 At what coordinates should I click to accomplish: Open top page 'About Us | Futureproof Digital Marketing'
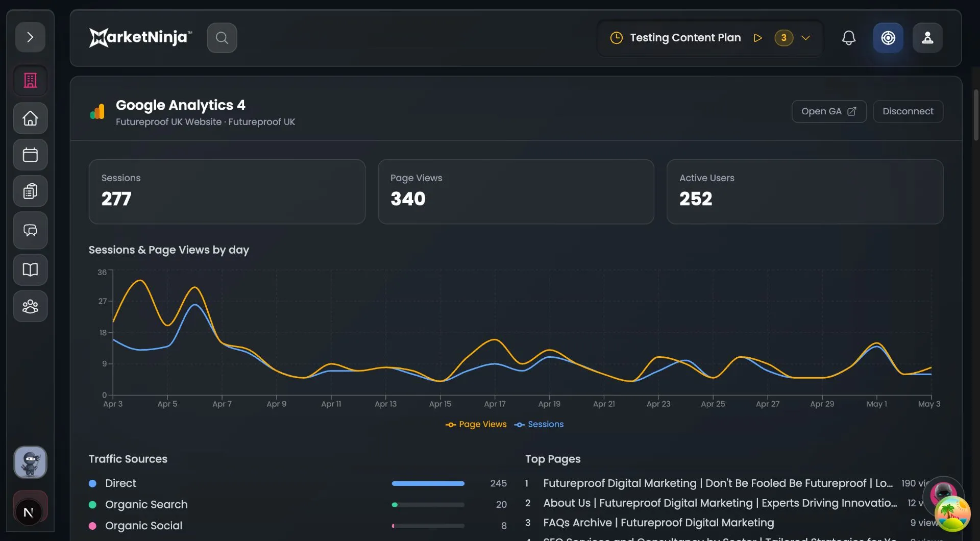720,503
